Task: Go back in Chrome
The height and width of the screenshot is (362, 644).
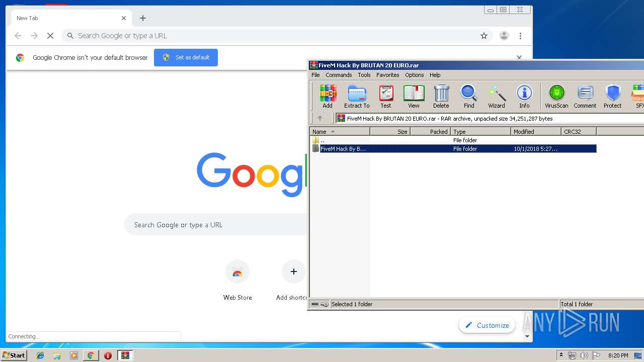Action: (x=18, y=36)
